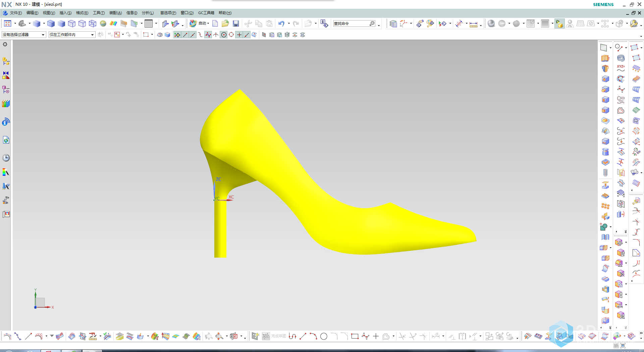Select the Rectangle sketch tool in bottom toolbar

[x=355, y=336]
